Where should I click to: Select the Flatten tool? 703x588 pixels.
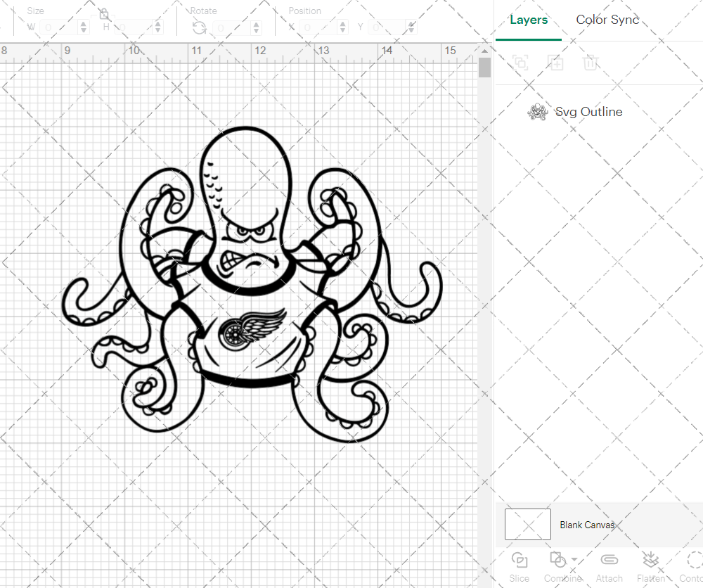click(650, 561)
